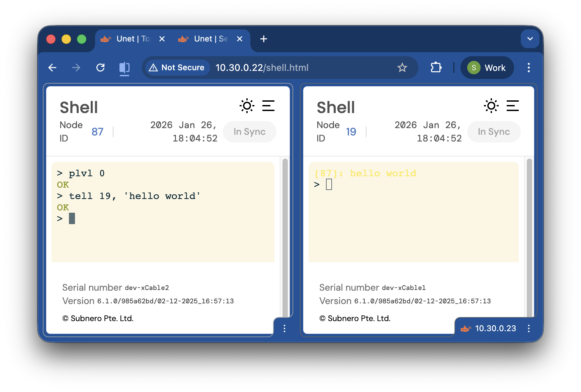Toggle the split view browser icon

point(124,68)
